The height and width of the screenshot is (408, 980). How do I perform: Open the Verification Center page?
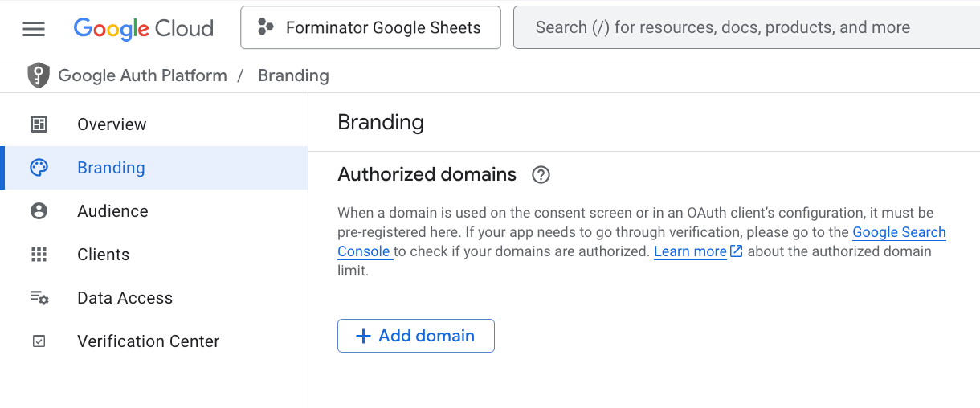point(154,341)
